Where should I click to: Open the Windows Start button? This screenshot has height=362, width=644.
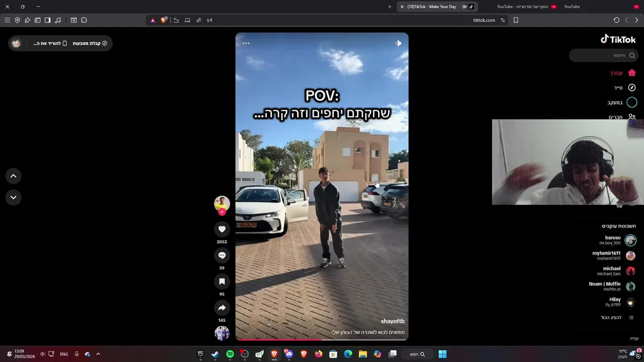[x=442, y=354]
